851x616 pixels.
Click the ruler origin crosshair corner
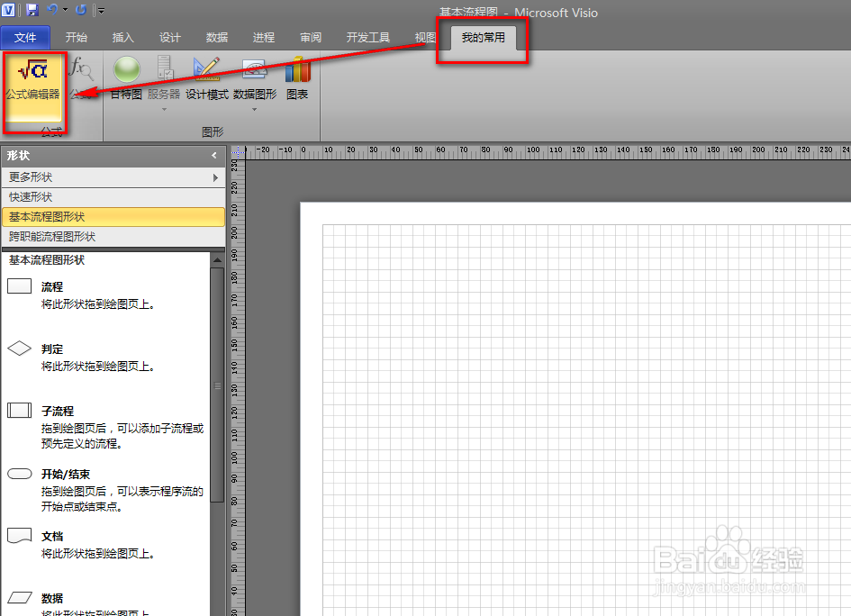[239, 152]
